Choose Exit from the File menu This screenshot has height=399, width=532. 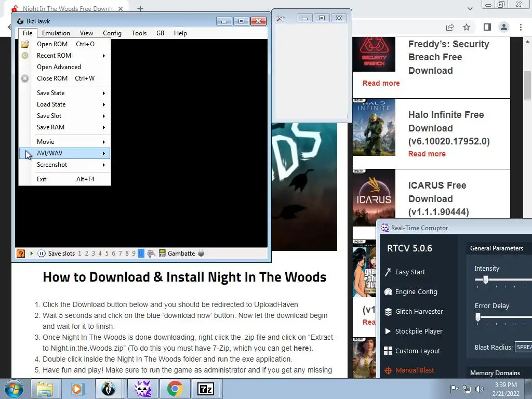64,179
